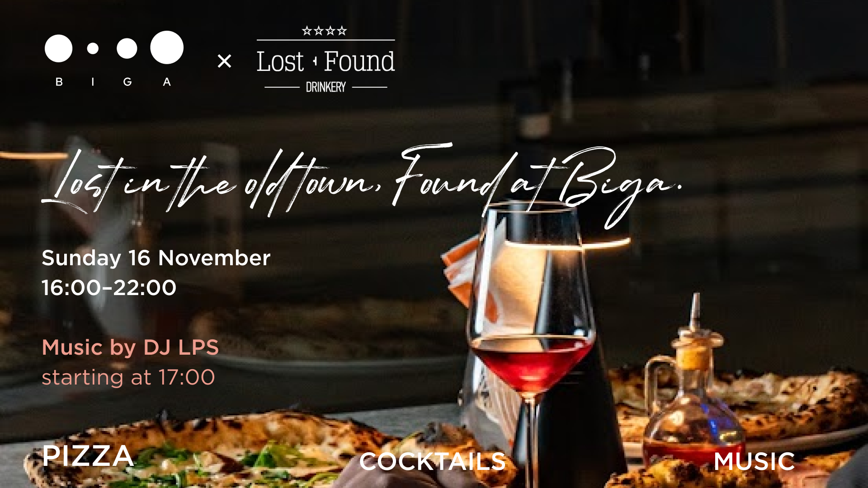Click the starting at 17:00 text

(x=128, y=377)
